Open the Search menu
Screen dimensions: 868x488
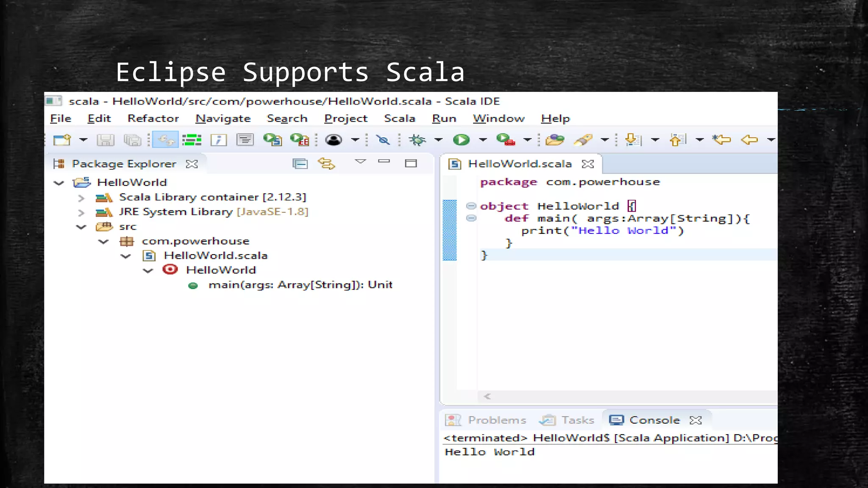[287, 118]
